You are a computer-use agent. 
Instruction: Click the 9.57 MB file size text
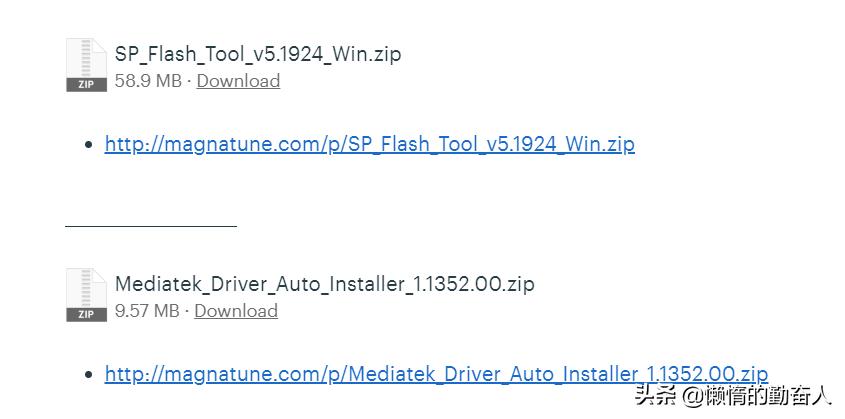tap(147, 311)
